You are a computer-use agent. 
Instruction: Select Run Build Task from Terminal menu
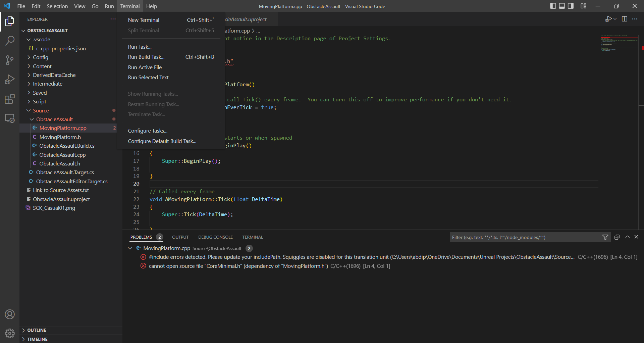(x=146, y=57)
